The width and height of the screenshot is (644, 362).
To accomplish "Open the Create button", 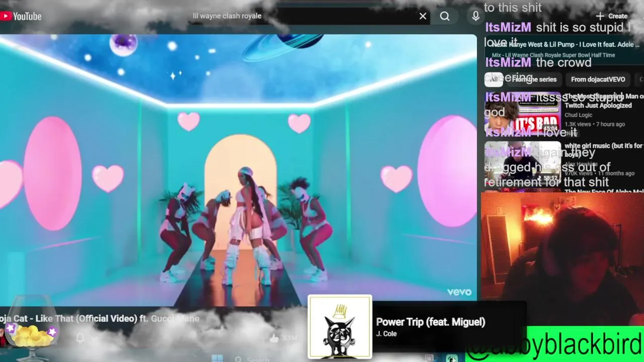I will [612, 16].
